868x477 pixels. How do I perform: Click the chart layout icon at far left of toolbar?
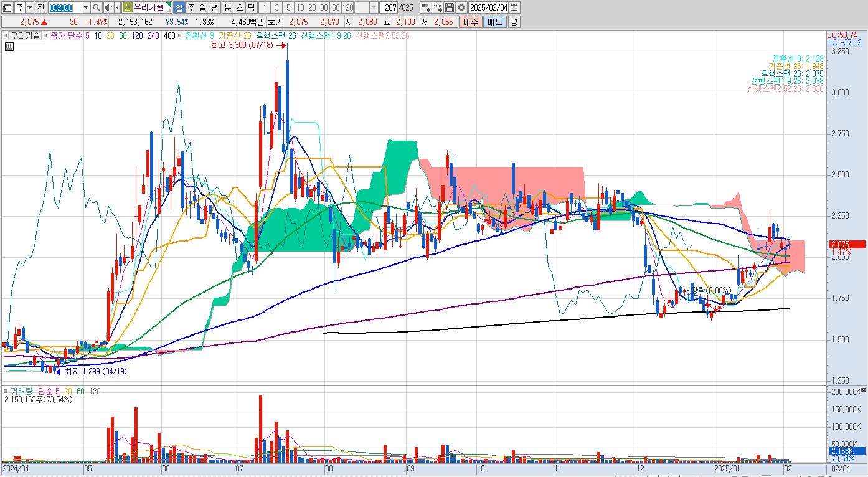click(x=7, y=7)
